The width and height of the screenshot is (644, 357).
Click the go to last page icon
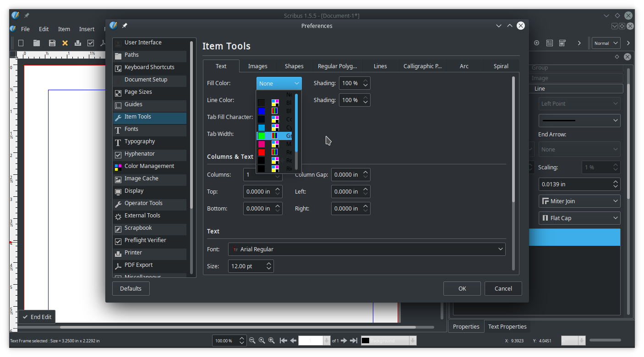[x=354, y=341]
